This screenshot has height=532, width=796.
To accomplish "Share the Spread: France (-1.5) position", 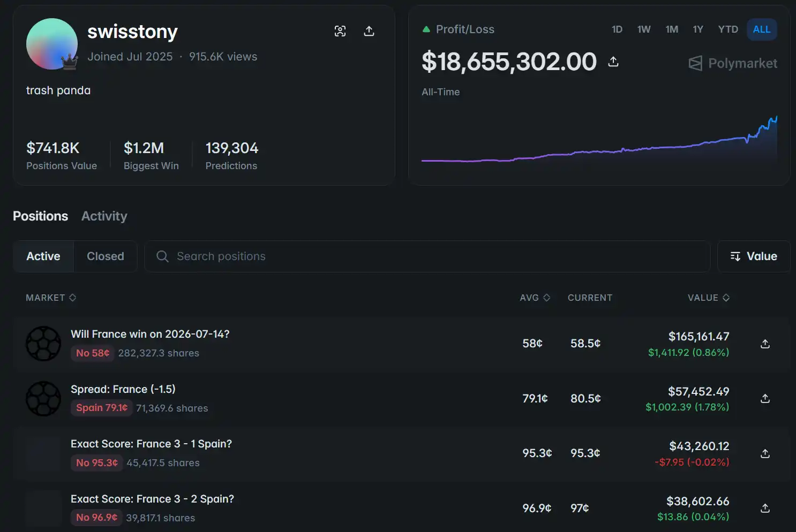I will click(x=765, y=398).
